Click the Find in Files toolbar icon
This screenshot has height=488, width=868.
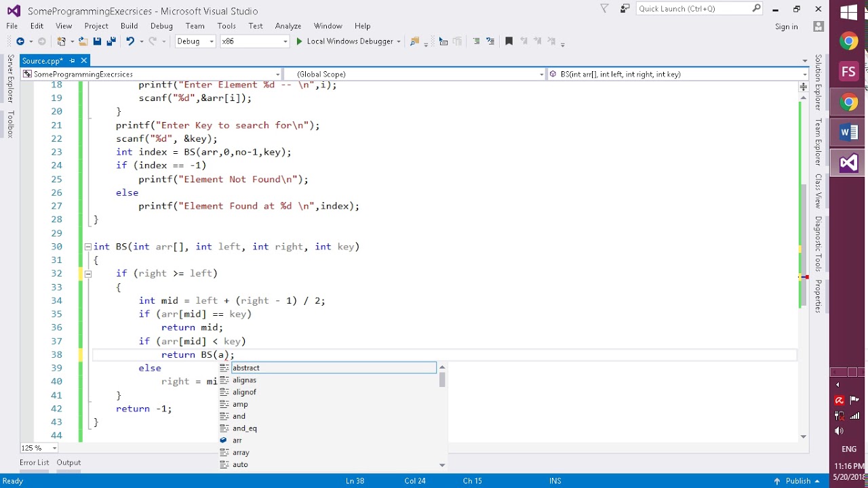point(415,41)
